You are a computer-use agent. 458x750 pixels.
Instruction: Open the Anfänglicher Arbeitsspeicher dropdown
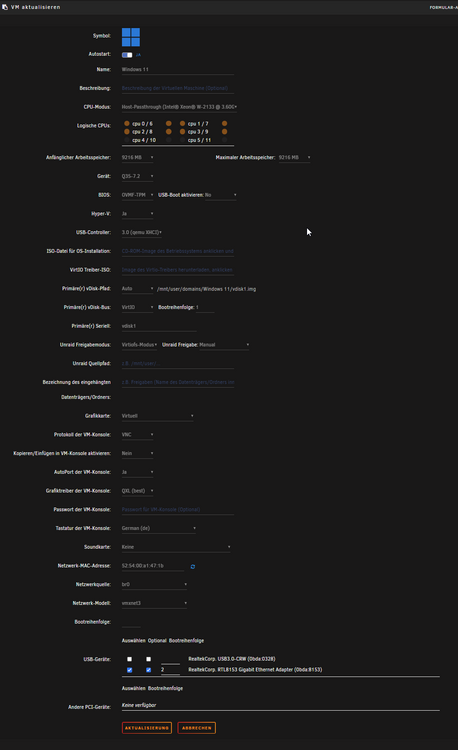[x=138, y=157]
